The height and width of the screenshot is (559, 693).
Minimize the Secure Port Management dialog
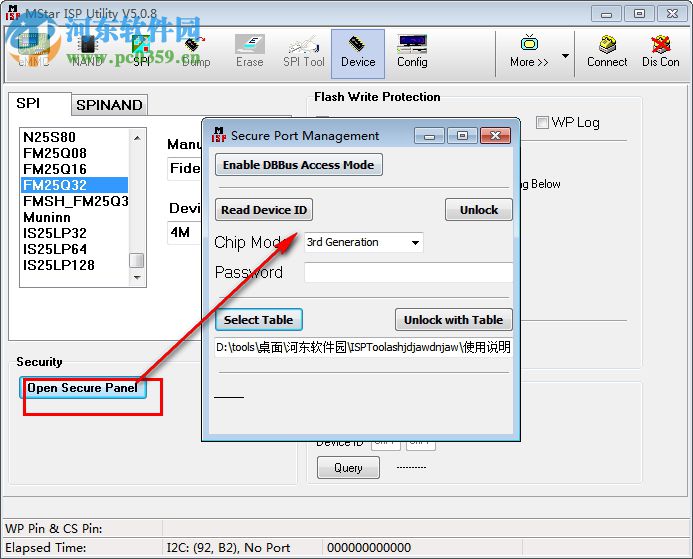tap(429, 135)
